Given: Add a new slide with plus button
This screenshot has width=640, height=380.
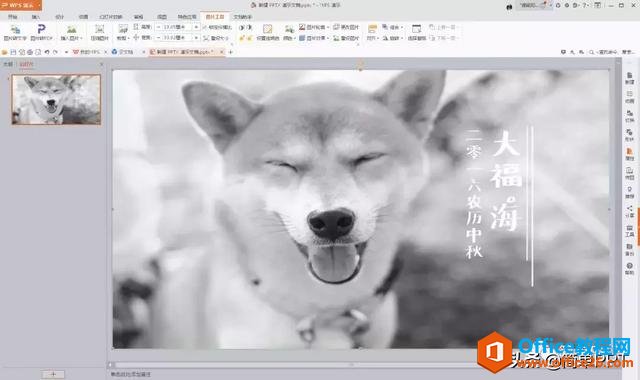Looking at the screenshot, I should point(53,374).
